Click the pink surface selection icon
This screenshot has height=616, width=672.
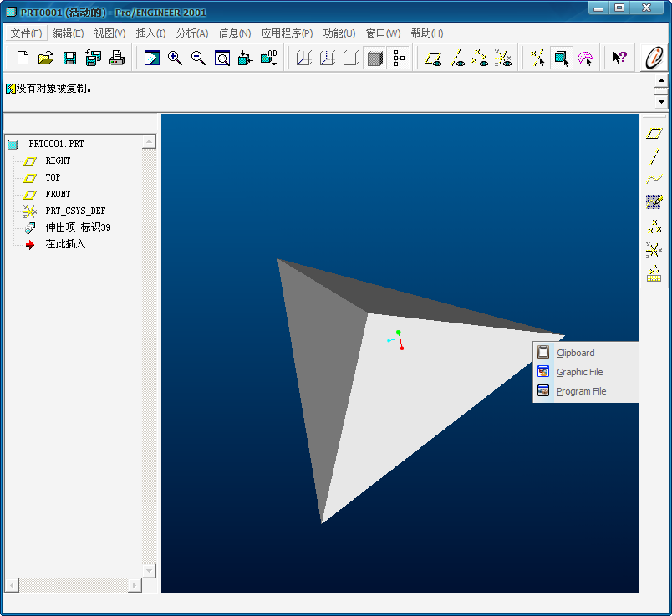(x=585, y=58)
